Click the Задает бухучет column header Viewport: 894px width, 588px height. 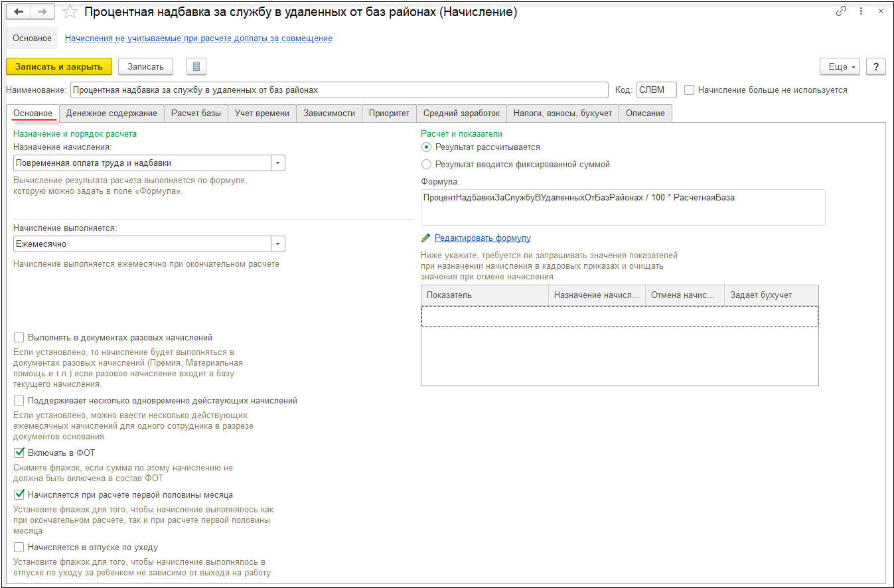pos(771,295)
